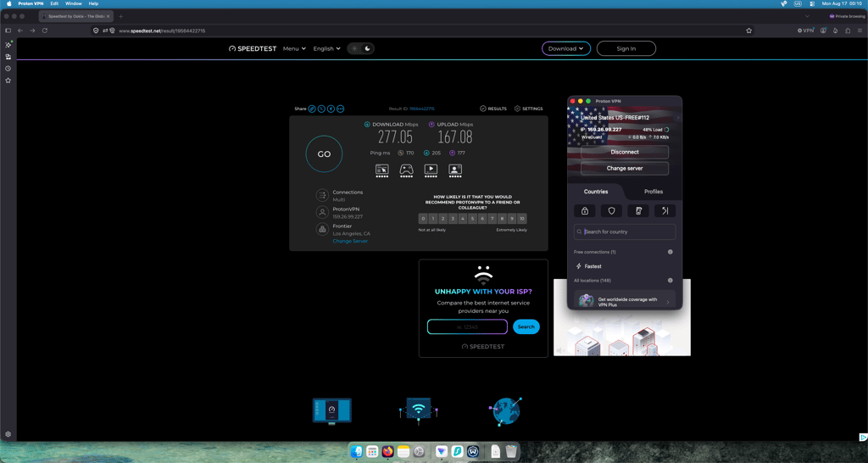Open the Window menu in menu bar
The width and height of the screenshot is (868, 463).
point(73,3)
